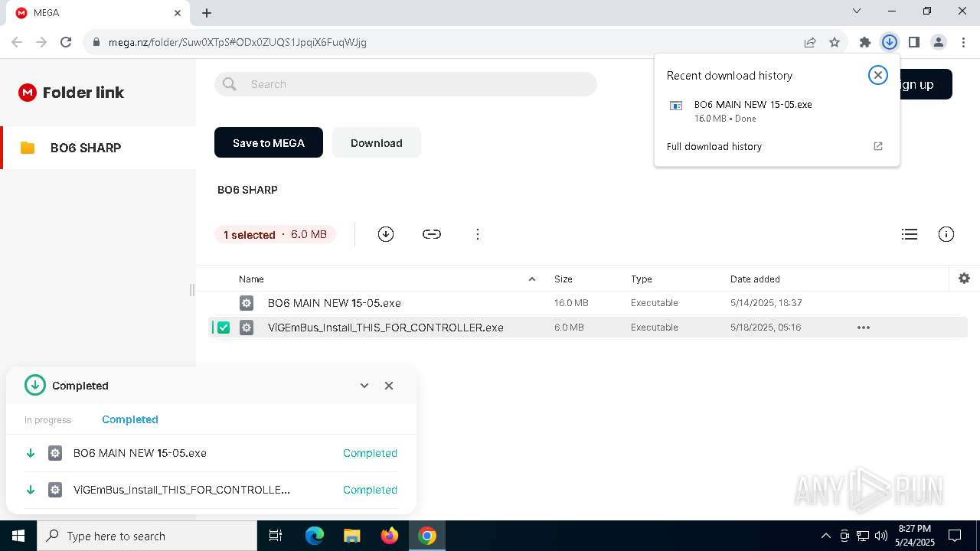Open BO6 MAIN NEW 15-05.exe from download history
This screenshot has height=551, width=980.
(777, 111)
